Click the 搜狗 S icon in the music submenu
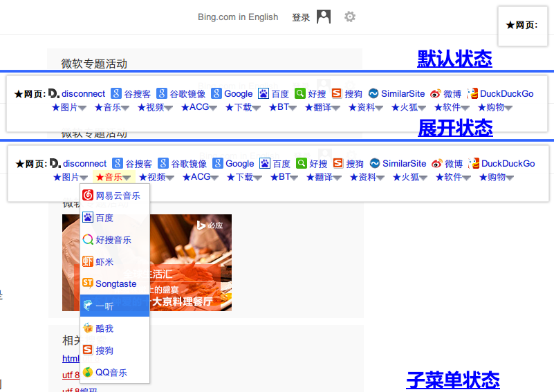 (x=88, y=350)
